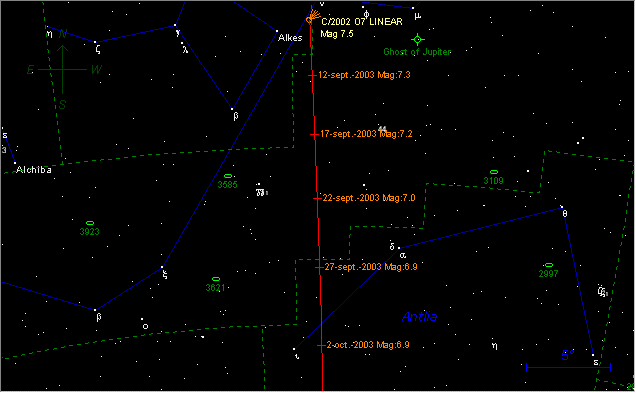
Task: Select the Ghost of Jupiter nebula marker
Action: pos(417,39)
